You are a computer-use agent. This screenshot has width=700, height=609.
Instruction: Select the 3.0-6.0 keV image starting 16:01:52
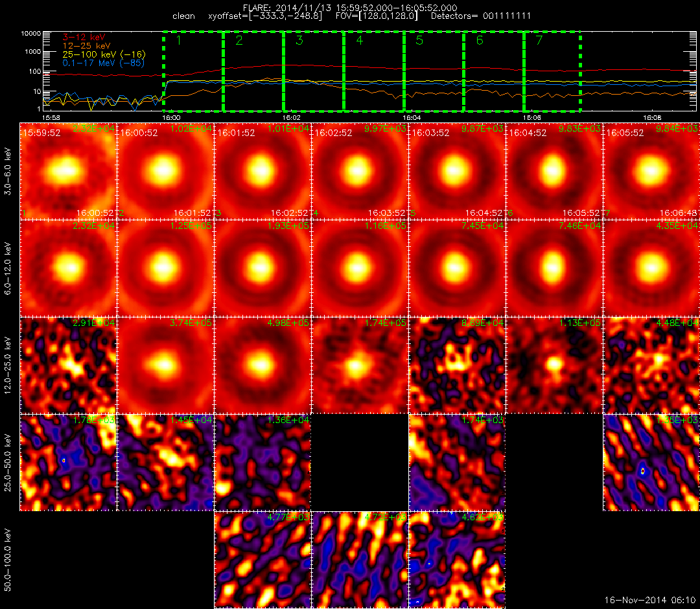tap(263, 171)
